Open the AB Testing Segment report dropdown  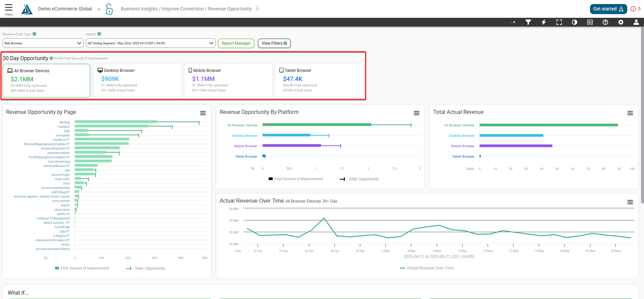pos(151,43)
